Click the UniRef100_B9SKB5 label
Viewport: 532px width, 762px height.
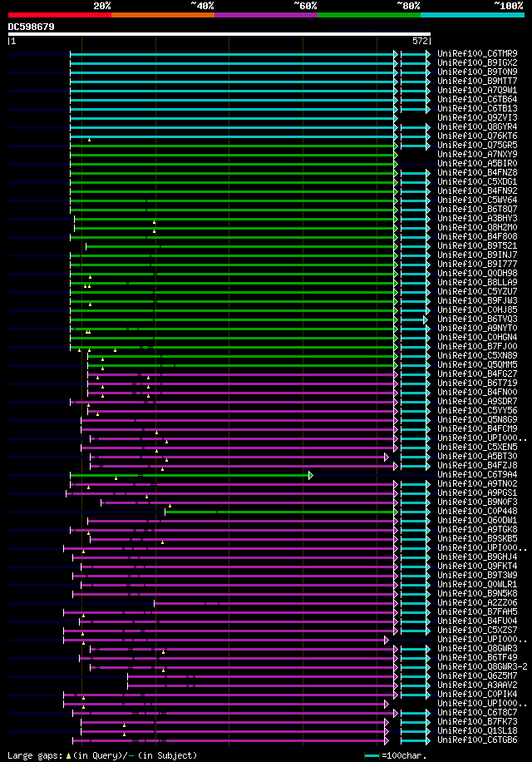pos(477,538)
